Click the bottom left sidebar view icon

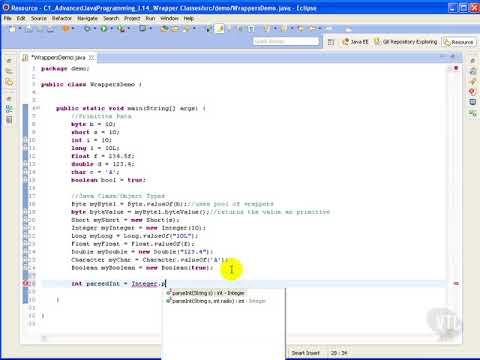click(9, 119)
